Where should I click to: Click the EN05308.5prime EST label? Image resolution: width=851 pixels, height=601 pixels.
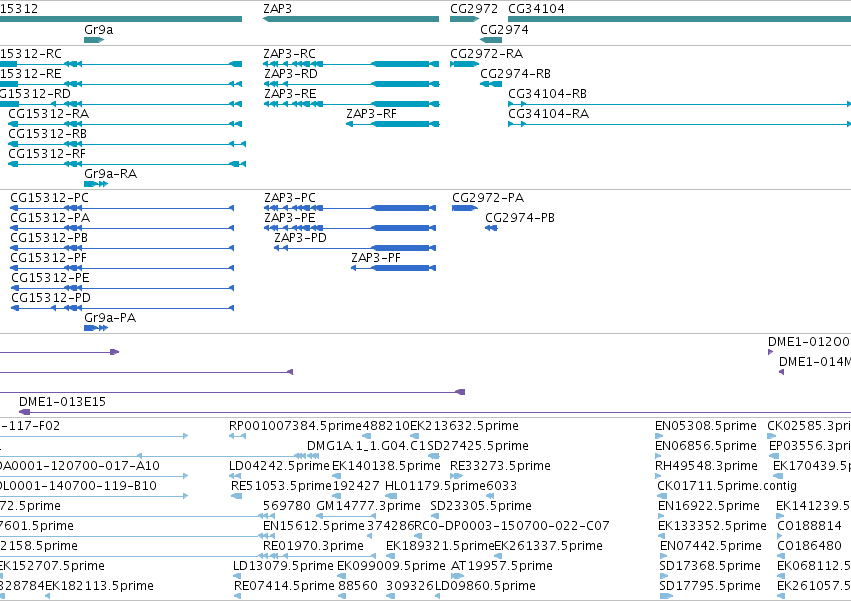click(x=706, y=426)
